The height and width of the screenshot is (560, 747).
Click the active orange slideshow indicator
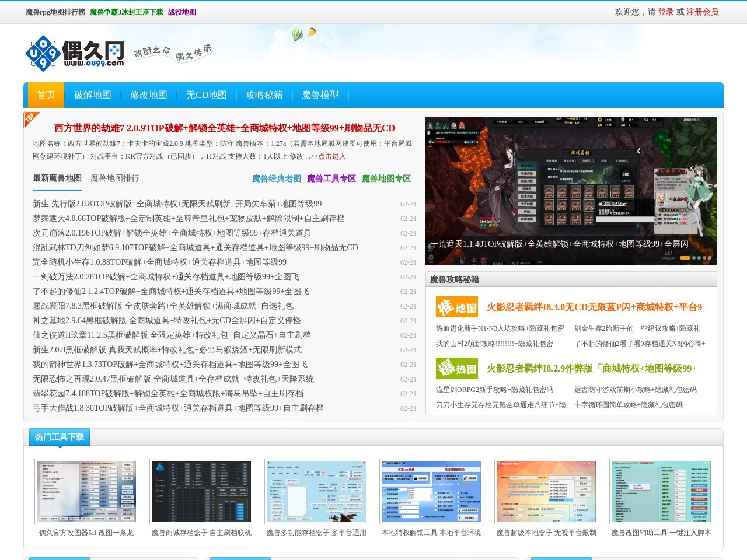(x=685, y=258)
